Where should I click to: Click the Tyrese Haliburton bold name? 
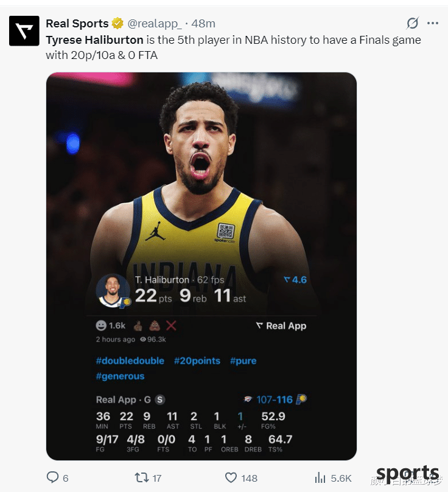point(94,40)
